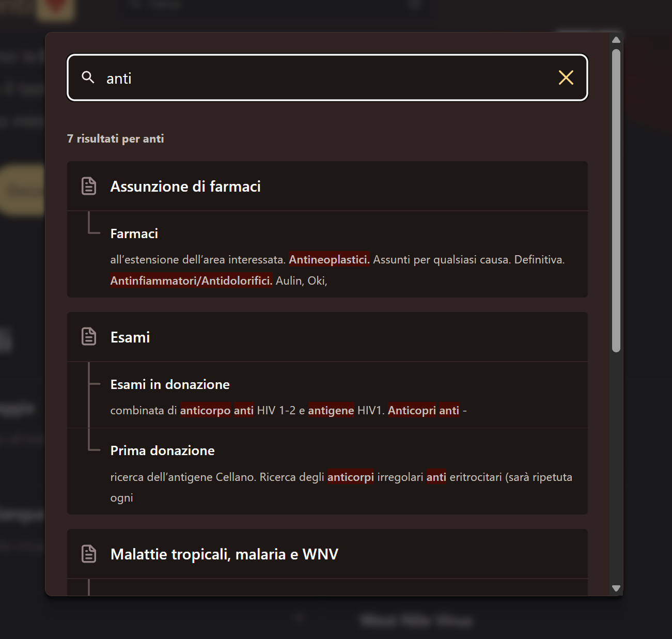Screen dimensions: 672x639
Task: Click the highlighted Antinfiammatori/Antidolorifici text
Action: pos(191,281)
